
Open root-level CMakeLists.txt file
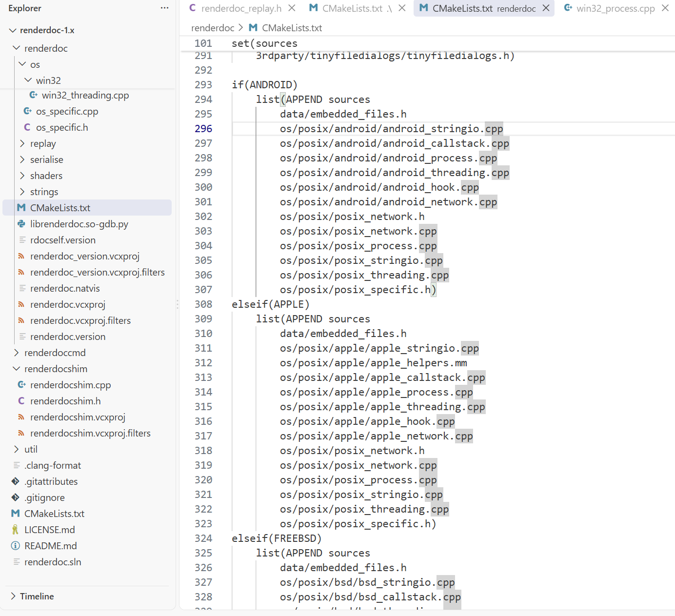tap(54, 514)
